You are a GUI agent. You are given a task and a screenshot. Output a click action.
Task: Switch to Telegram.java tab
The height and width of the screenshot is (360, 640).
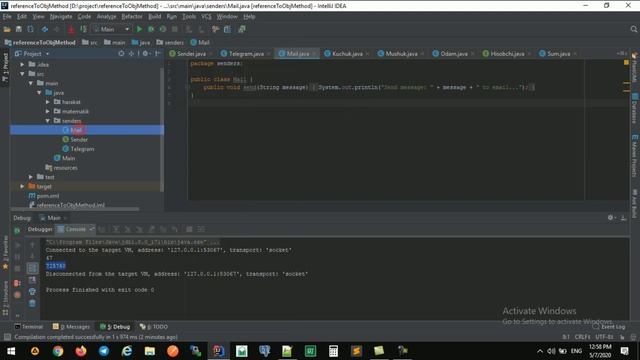tap(246, 53)
